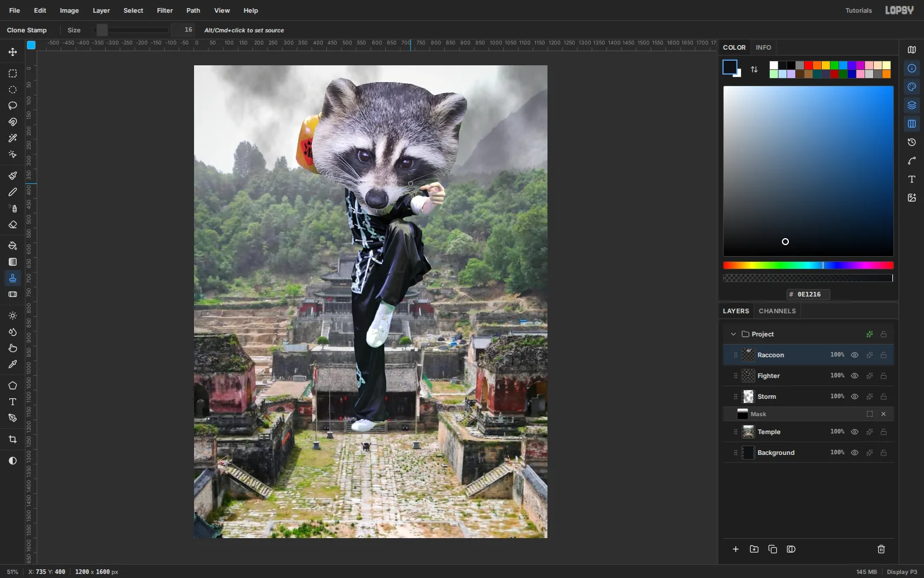Select the Lasso tool
924x578 pixels.
13,106
